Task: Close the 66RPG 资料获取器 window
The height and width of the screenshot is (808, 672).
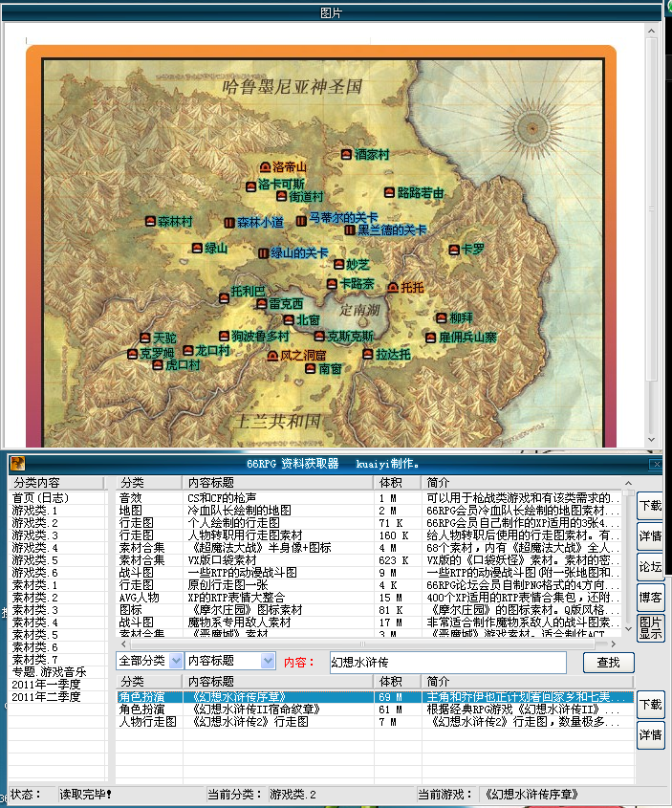Action: tap(656, 464)
